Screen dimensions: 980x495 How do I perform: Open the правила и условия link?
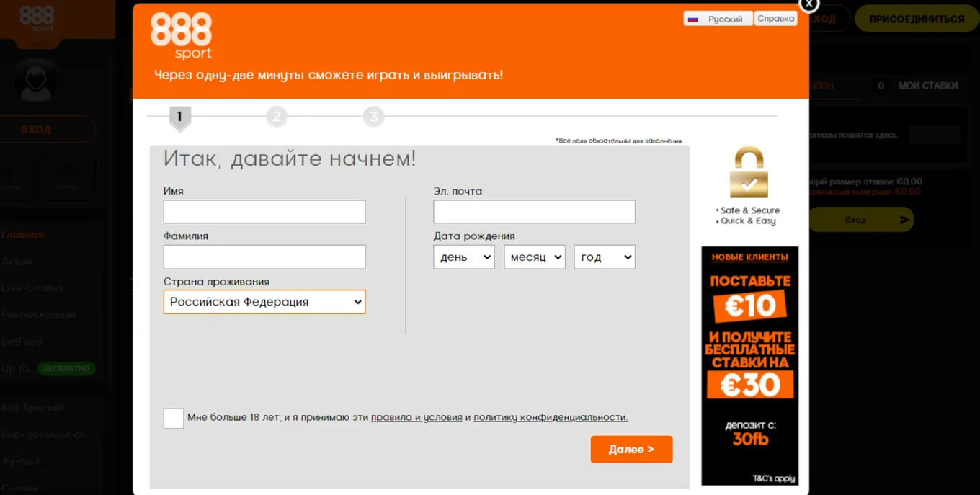click(416, 417)
